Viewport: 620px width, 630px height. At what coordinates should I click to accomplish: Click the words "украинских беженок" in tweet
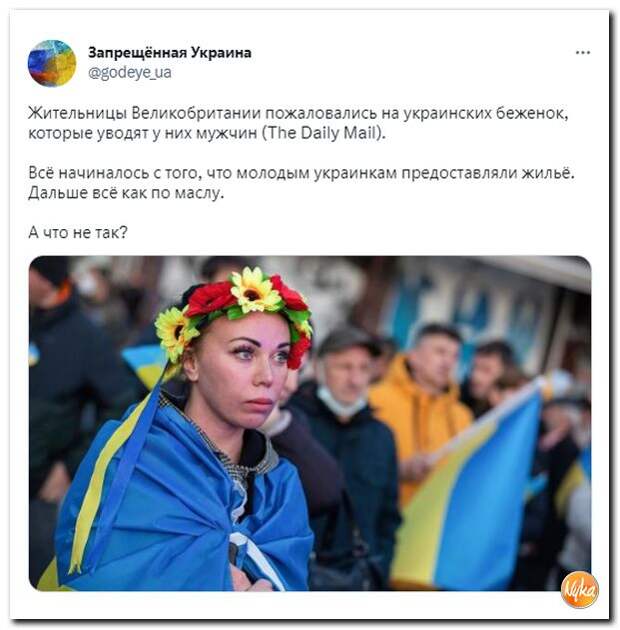pos(486,114)
